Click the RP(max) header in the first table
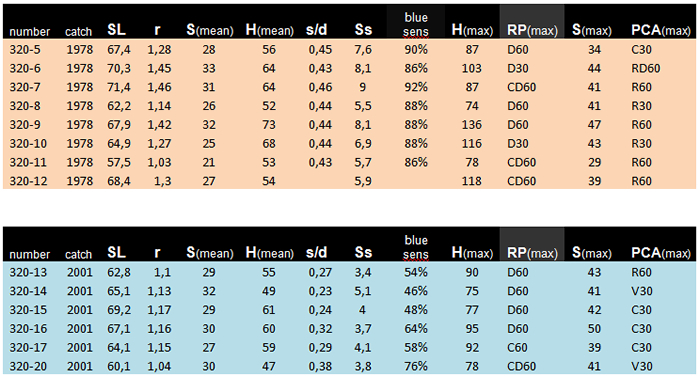 532,30
